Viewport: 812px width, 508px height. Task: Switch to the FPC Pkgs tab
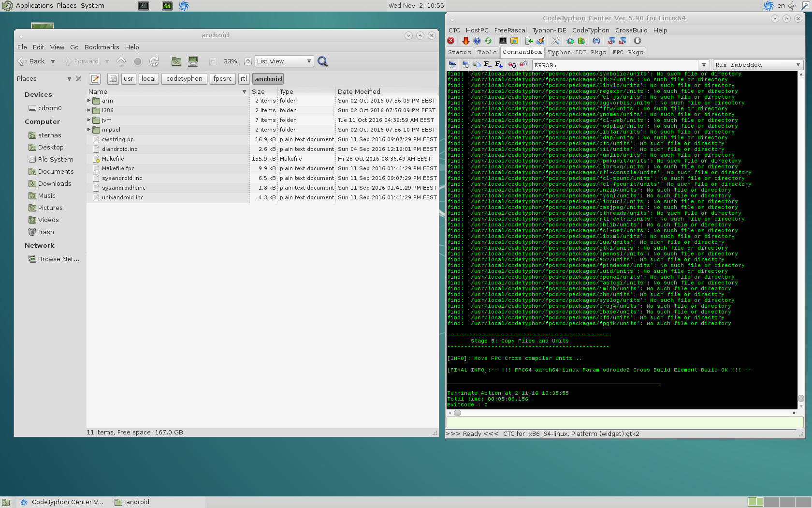pyautogui.click(x=628, y=52)
